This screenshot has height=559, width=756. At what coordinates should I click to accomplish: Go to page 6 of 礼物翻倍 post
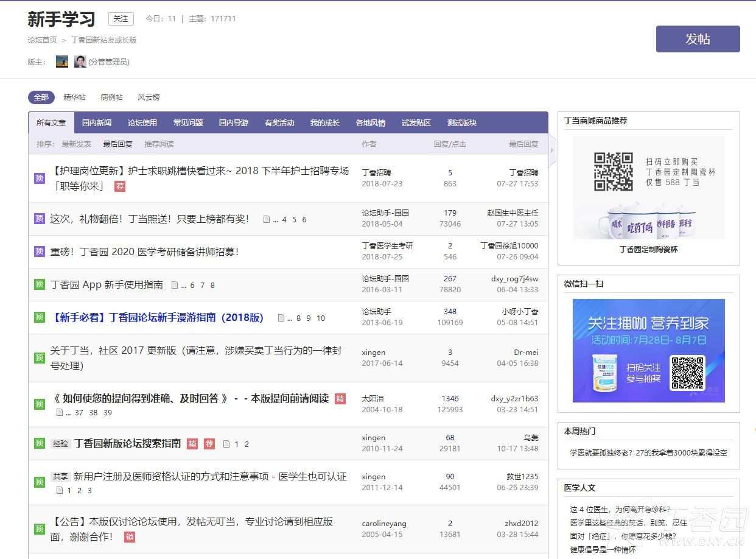(x=304, y=219)
